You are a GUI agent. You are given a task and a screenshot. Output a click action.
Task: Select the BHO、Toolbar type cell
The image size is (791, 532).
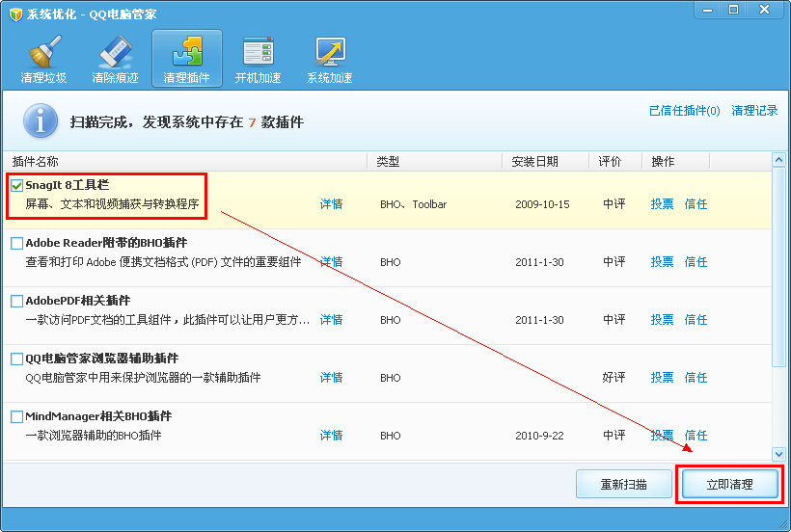point(413,204)
